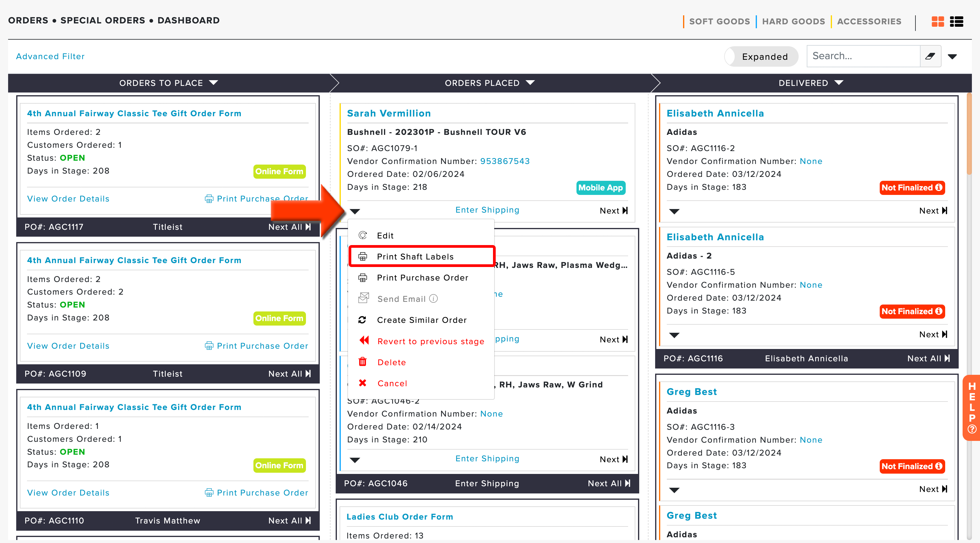Click Enter Shipping on Sarah Vermillion order
The height and width of the screenshot is (543, 980).
(x=487, y=210)
